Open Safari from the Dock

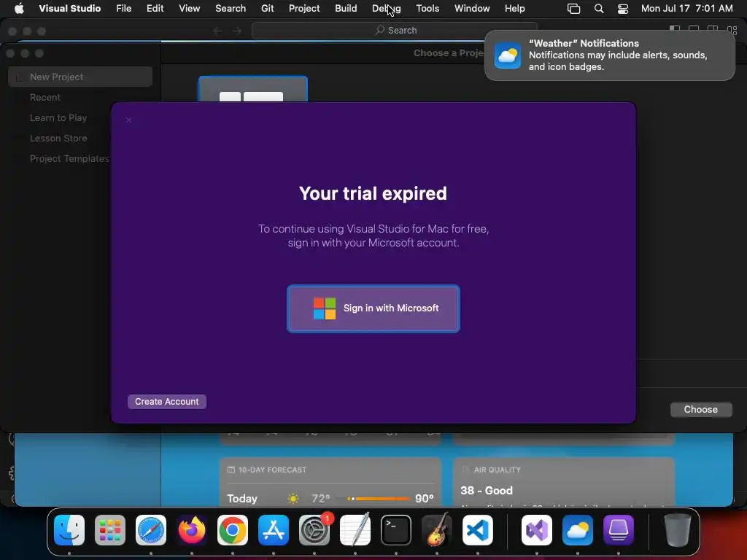click(151, 530)
